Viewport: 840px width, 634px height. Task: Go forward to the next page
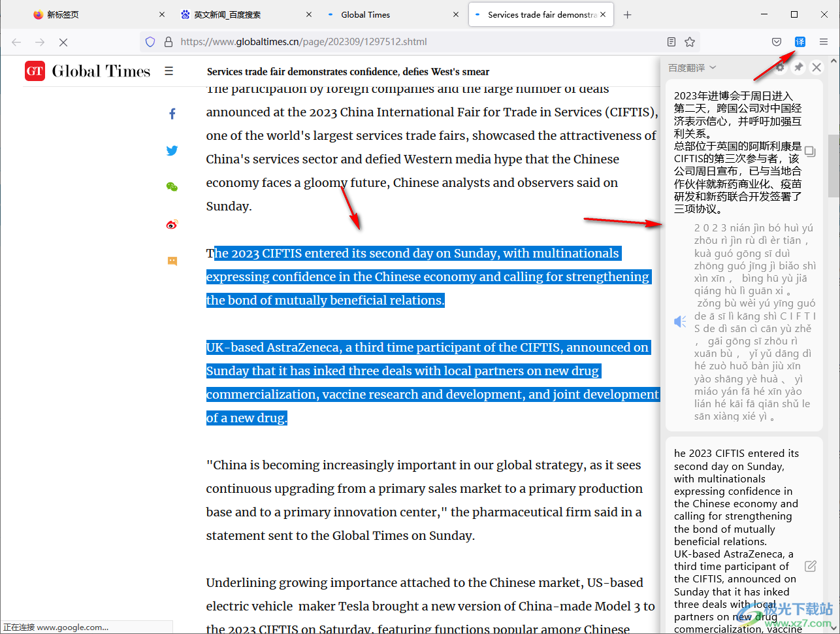pyautogui.click(x=40, y=42)
